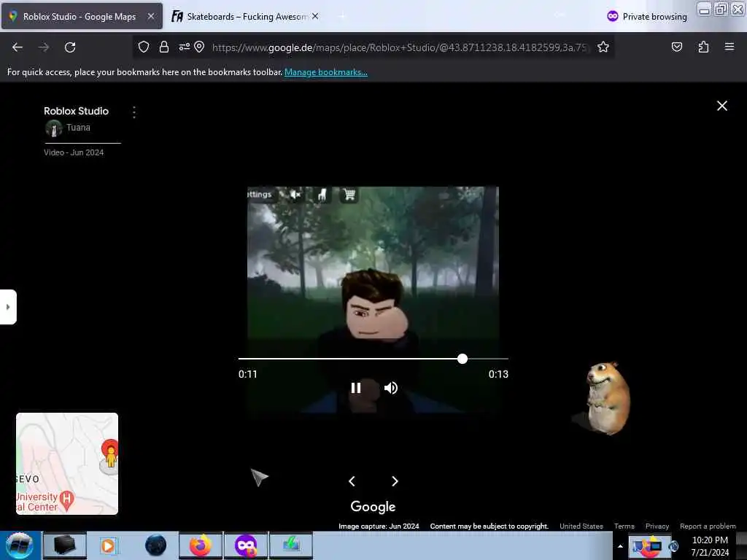This screenshot has width=747, height=560.
Task: Show hidden system tray icons
Action: coord(620,546)
